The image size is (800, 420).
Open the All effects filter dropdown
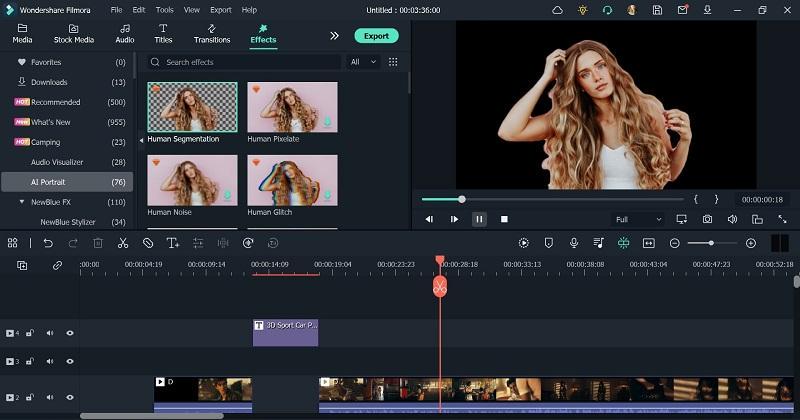point(363,62)
